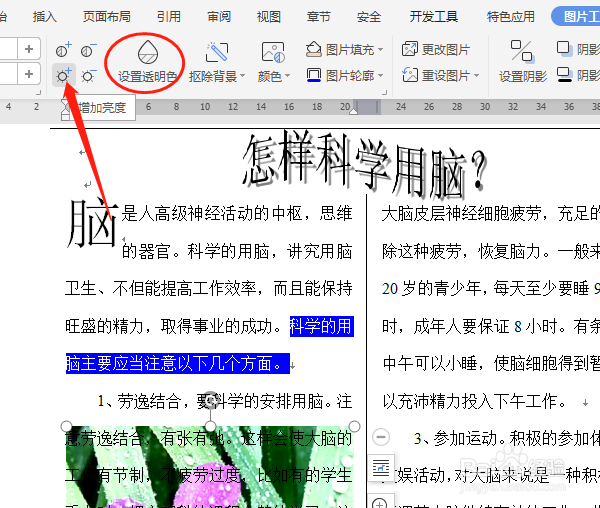Click the 抠除背景 wand icon
Image resolution: width=600 pixels, height=508 pixels.
pyautogui.click(x=217, y=52)
